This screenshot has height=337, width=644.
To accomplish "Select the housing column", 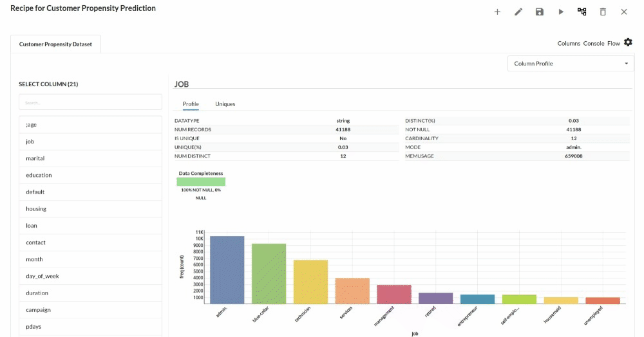I will pyautogui.click(x=90, y=208).
